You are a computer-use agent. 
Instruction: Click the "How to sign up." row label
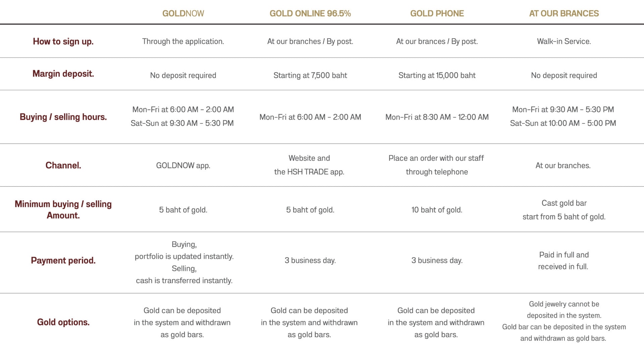[63, 42]
